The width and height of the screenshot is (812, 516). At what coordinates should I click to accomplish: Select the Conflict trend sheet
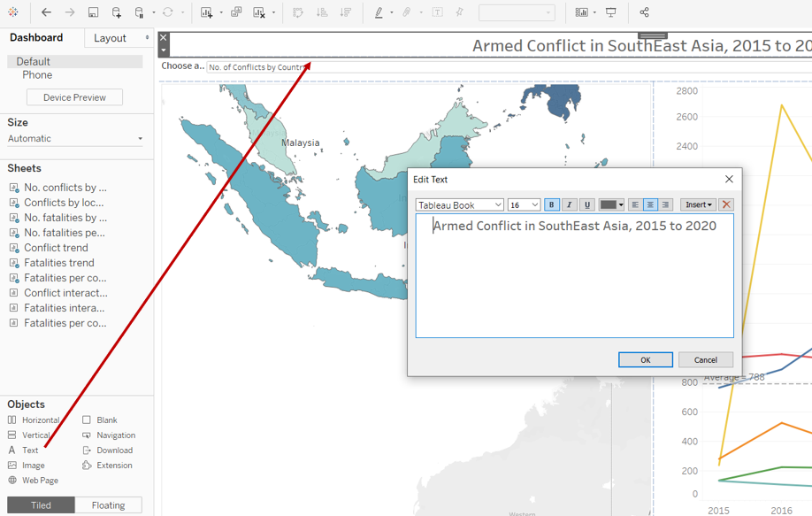point(56,248)
